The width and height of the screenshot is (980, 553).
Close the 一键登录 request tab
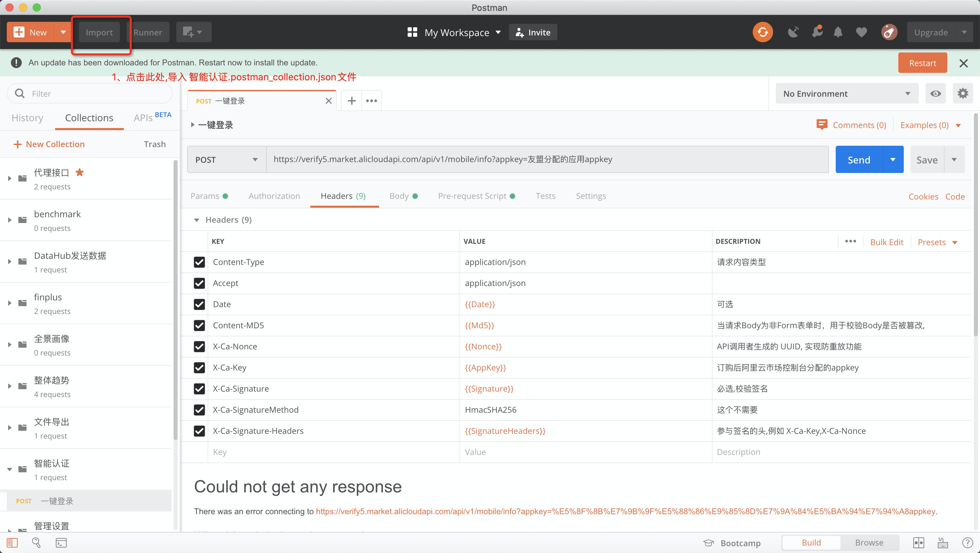[x=329, y=101]
